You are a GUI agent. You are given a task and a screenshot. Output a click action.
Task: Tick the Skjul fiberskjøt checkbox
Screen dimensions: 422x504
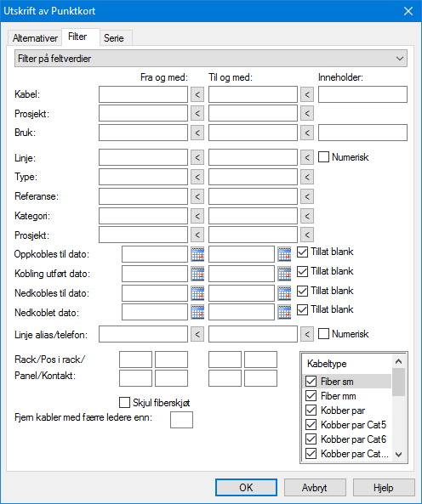(124, 402)
